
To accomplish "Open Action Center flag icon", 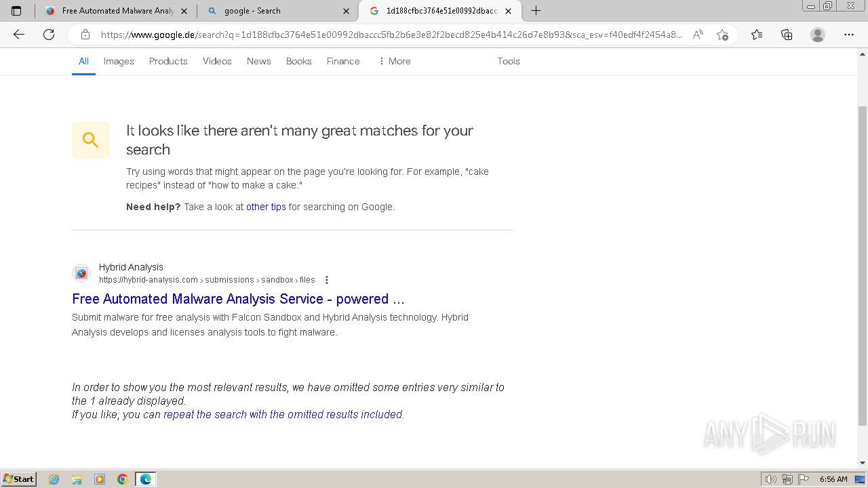I will [804, 479].
